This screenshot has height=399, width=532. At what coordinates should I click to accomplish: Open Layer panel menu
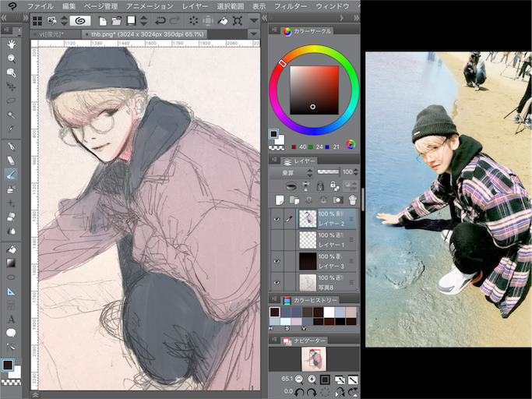pos(274,160)
